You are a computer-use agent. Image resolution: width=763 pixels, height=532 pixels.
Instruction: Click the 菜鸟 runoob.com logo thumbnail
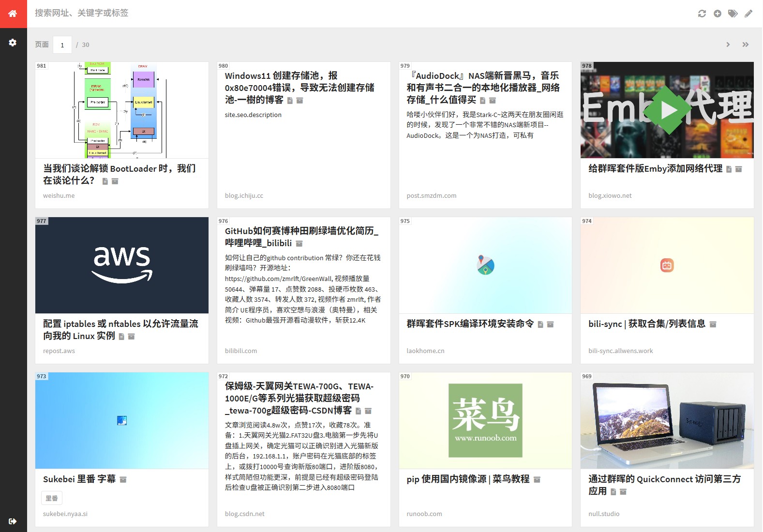(485, 420)
